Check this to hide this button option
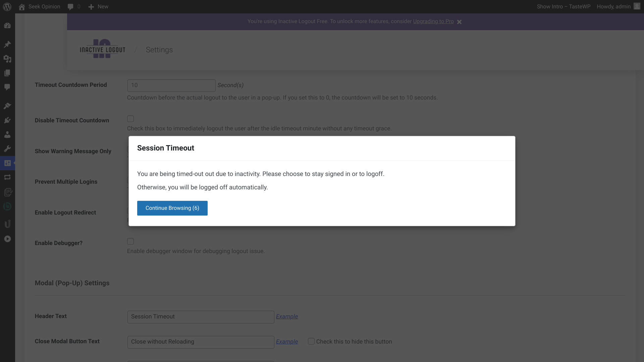 click(x=311, y=341)
